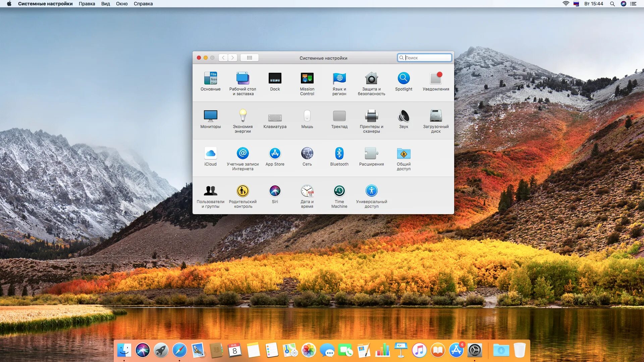The height and width of the screenshot is (362, 644).
Task: Open Экономия энергии settings
Action: tap(243, 116)
